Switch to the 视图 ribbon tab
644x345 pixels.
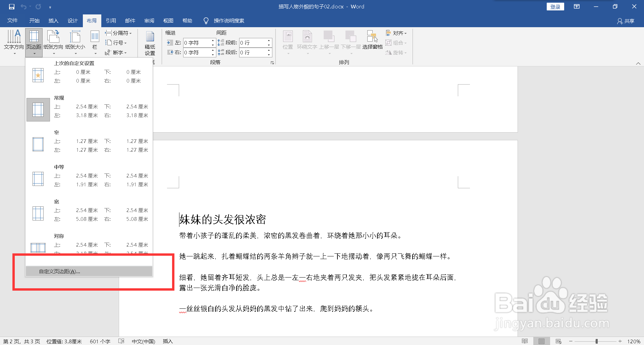tap(168, 20)
